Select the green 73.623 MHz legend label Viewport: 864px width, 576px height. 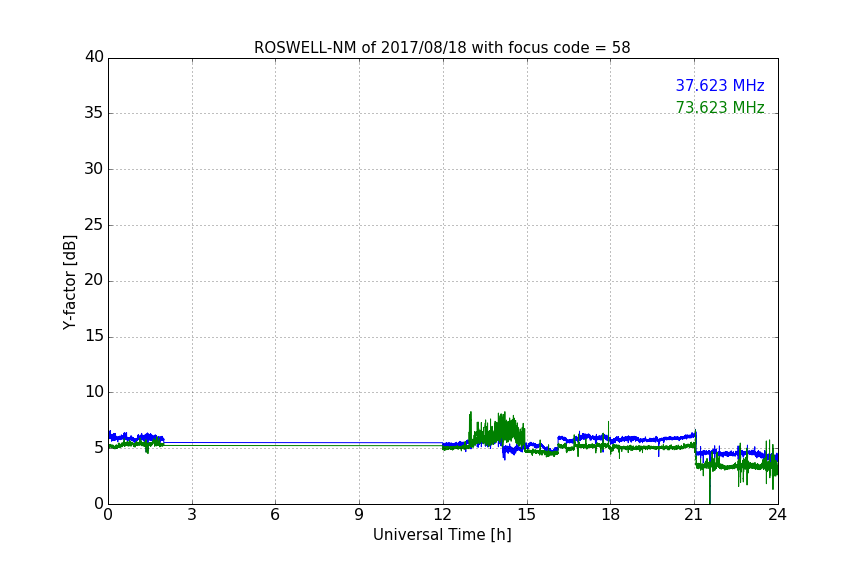pos(720,107)
